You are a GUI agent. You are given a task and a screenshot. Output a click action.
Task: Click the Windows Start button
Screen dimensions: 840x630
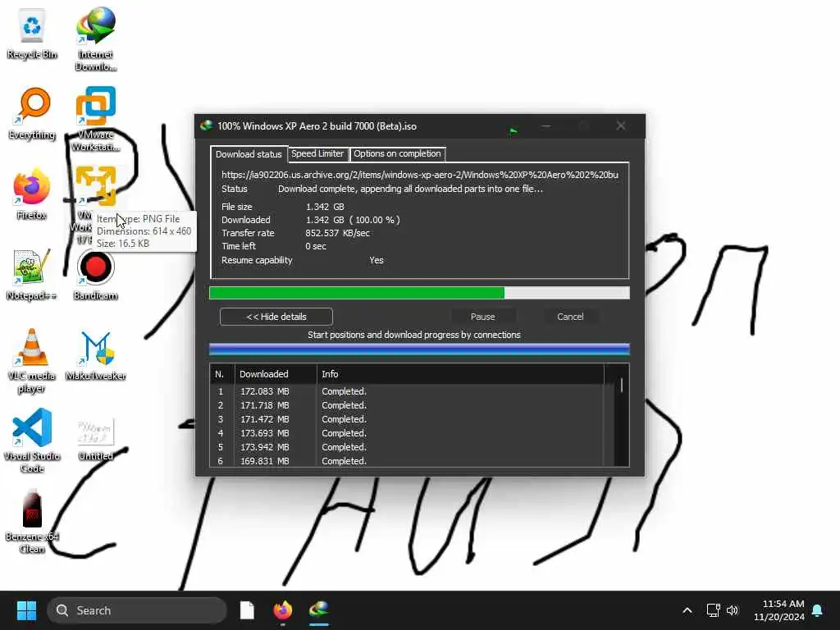tap(26, 610)
